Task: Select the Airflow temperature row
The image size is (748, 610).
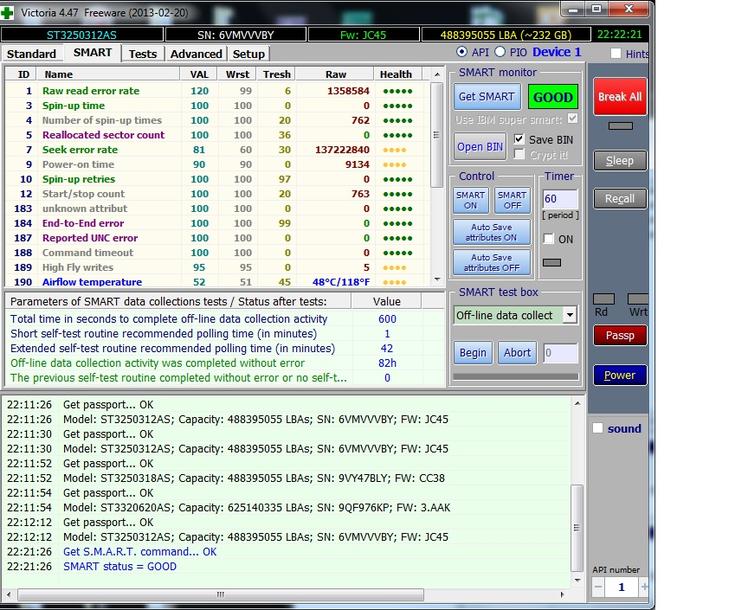Action: (x=216, y=281)
